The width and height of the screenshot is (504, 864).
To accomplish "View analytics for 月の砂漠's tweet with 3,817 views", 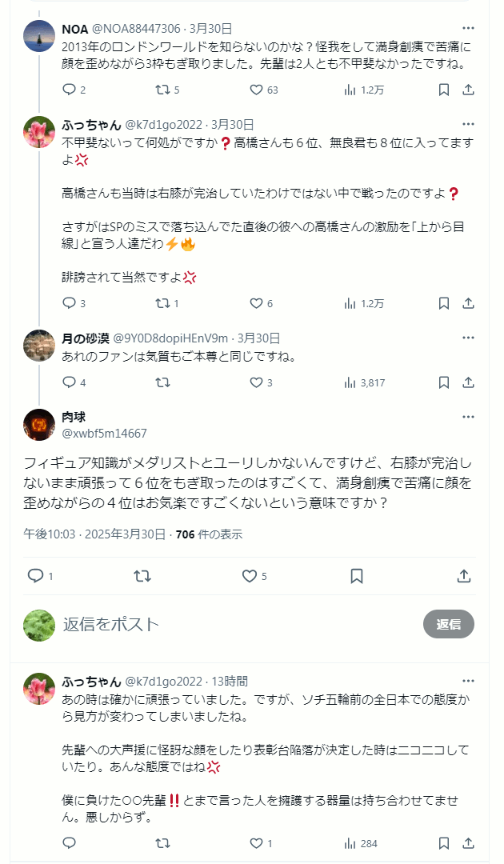I will pyautogui.click(x=350, y=383).
